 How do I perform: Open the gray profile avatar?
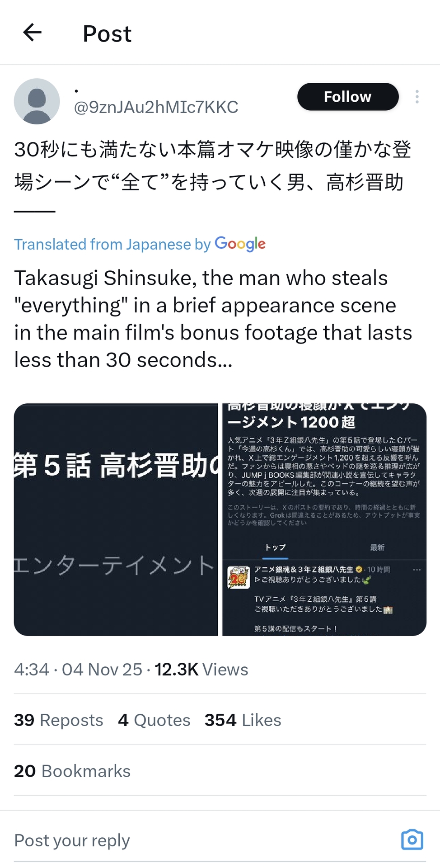coord(37,101)
